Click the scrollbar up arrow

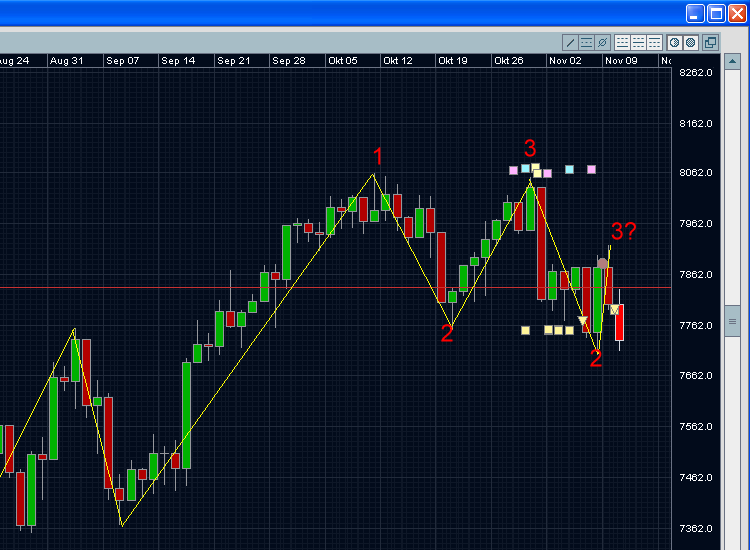pos(732,62)
